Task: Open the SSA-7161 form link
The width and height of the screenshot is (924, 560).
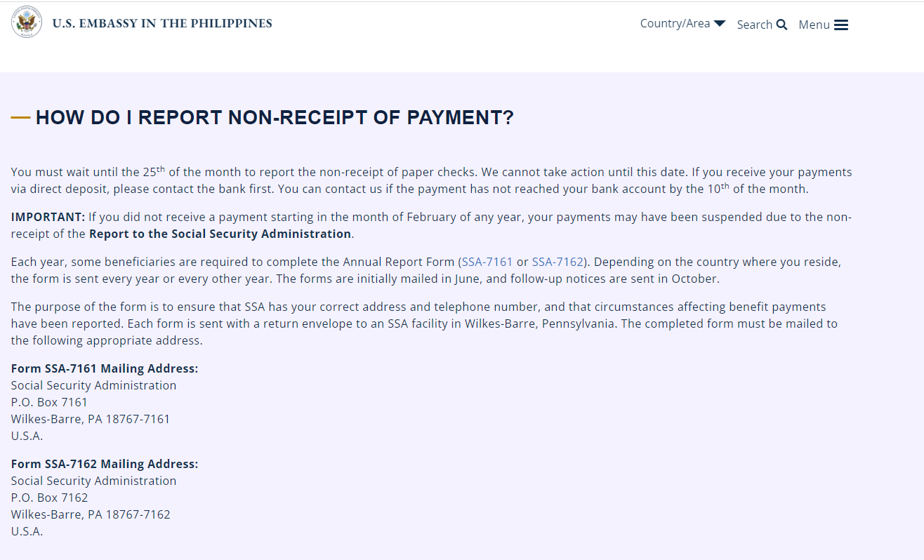Action: pos(487,262)
